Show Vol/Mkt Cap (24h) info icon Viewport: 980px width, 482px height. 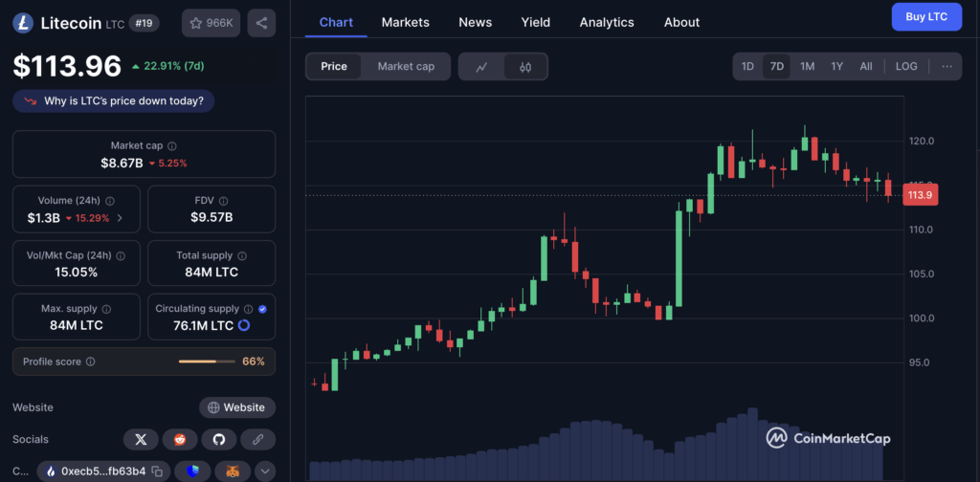pyautogui.click(x=121, y=255)
